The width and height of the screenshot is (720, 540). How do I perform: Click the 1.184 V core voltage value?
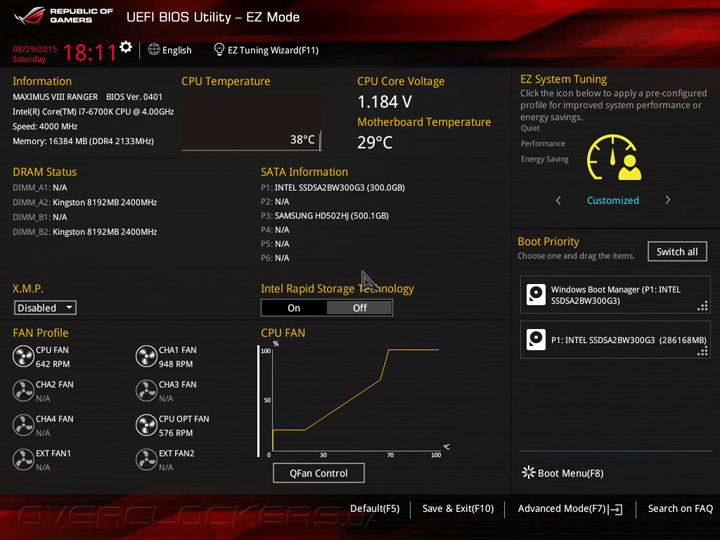click(x=385, y=102)
